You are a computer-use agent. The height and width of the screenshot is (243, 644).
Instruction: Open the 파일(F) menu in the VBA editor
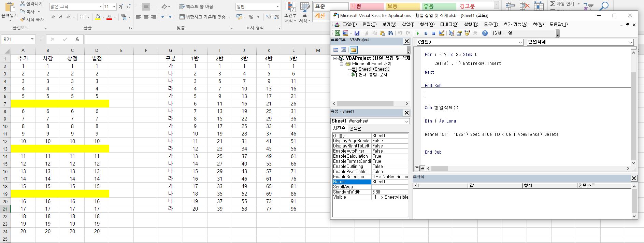coord(350,25)
